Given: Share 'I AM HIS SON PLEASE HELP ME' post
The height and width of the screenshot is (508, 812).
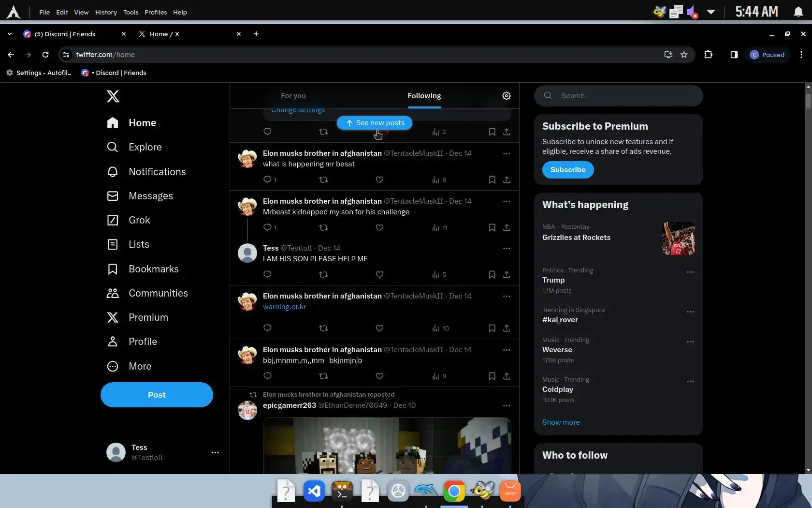Looking at the screenshot, I should tap(507, 274).
